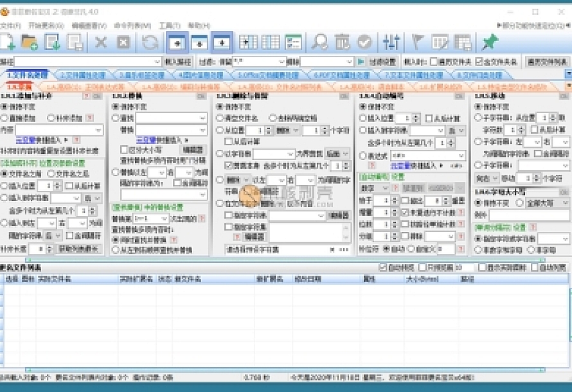Select the 清空文件名 radio button
The width and height of the screenshot is (572, 392).
pyautogui.click(x=220, y=118)
